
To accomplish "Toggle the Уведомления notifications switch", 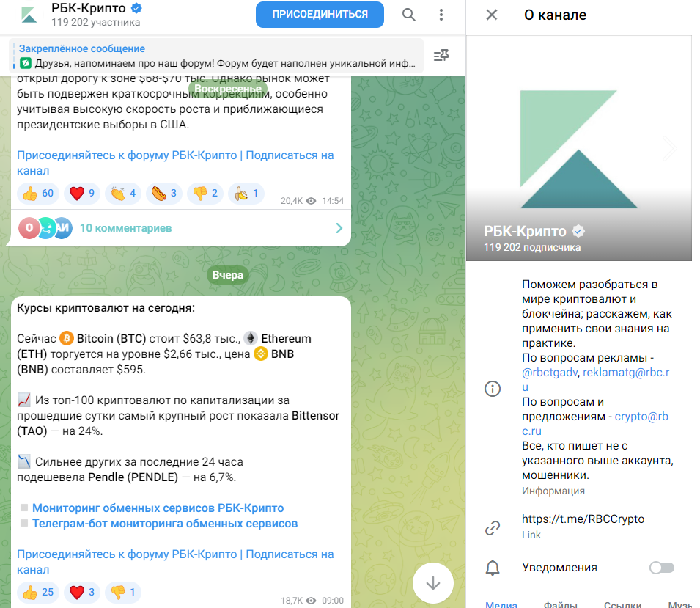I will click(662, 568).
